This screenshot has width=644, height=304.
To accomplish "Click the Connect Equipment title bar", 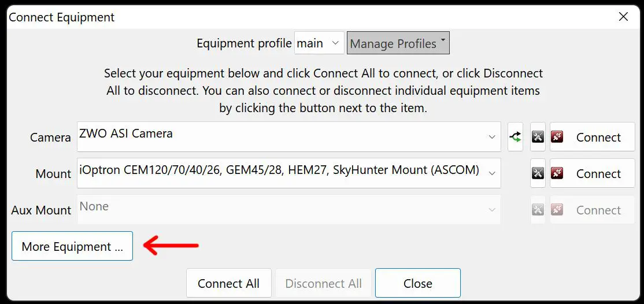I will [289, 17].
